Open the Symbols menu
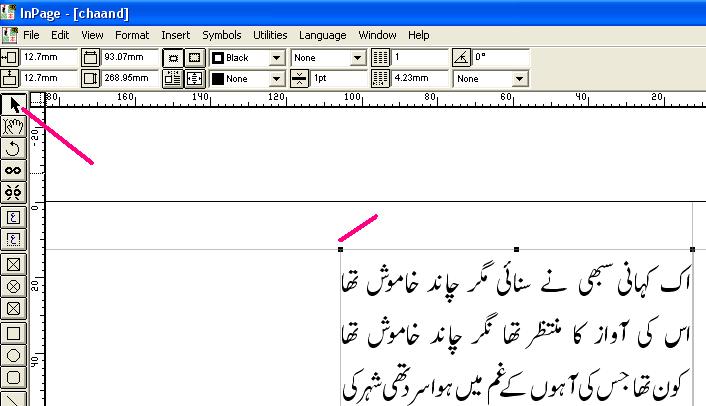706x406 pixels. pos(221,35)
